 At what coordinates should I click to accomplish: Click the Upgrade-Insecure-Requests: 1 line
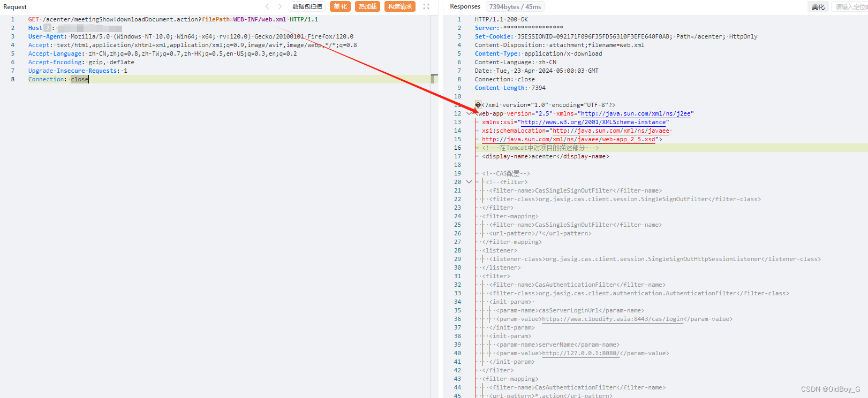[78, 71]
